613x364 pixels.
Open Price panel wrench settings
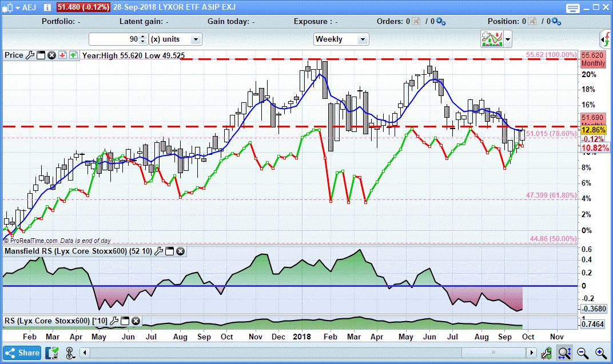coord(30,55)
